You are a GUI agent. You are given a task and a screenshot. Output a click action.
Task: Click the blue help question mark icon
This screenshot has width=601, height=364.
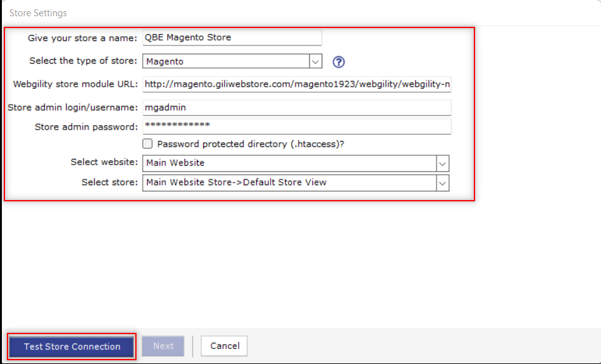(339, 62)
